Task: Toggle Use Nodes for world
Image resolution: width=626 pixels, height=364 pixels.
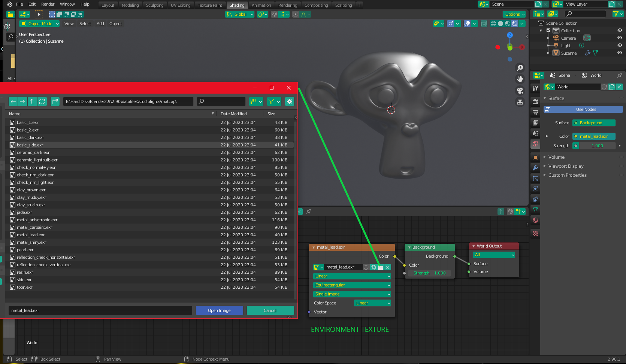Action: click(x=583, y=109)
